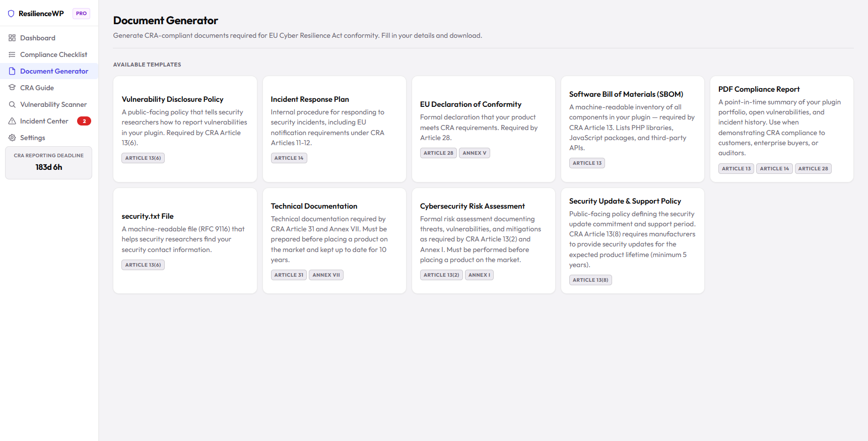Open the Incident Response Plan template
Screen dimensions: 868x441
point(335,129)
